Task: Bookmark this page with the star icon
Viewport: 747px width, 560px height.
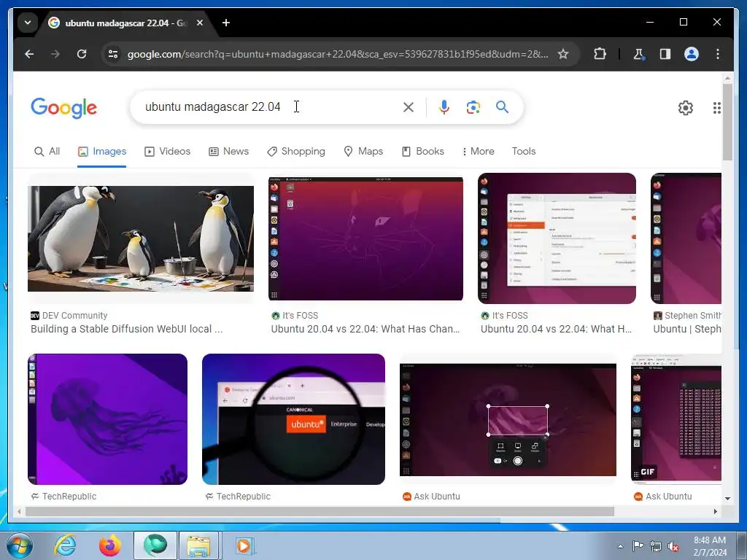Action: pos(563,54)
